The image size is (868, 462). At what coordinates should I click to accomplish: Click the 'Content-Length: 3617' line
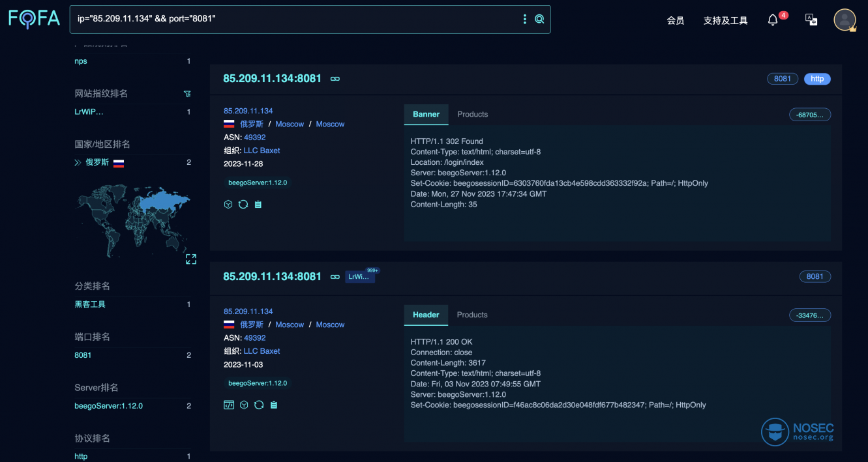coord(448,363)
